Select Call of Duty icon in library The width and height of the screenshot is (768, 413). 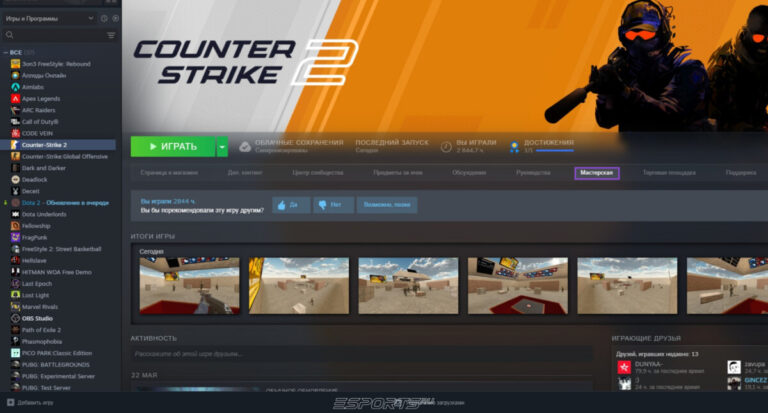coord(15,121)
